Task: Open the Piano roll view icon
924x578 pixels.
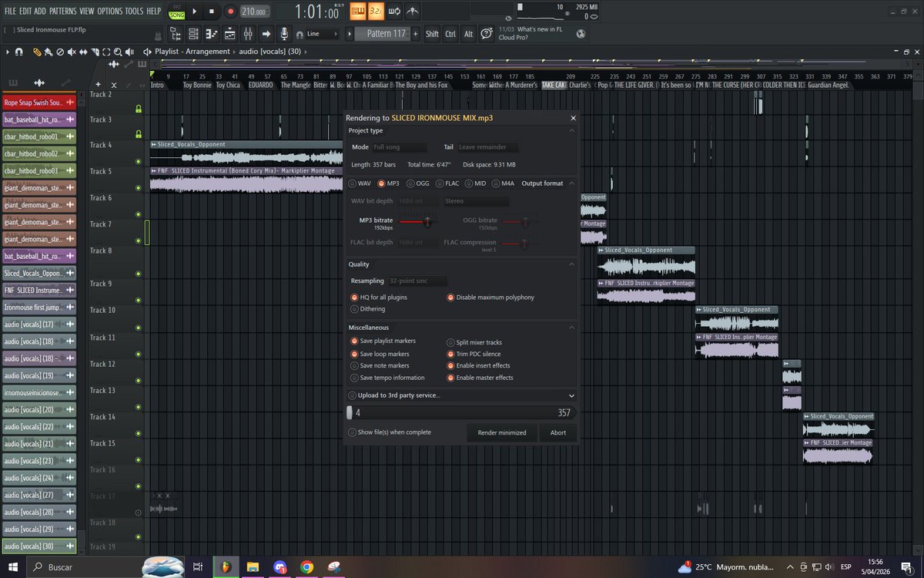Action: (211, 33)
